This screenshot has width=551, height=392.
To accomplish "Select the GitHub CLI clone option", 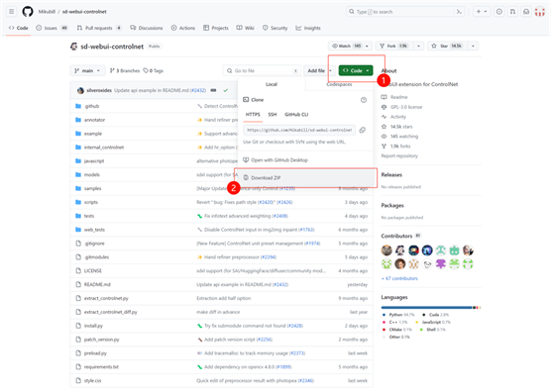I will tap(296, 115).
